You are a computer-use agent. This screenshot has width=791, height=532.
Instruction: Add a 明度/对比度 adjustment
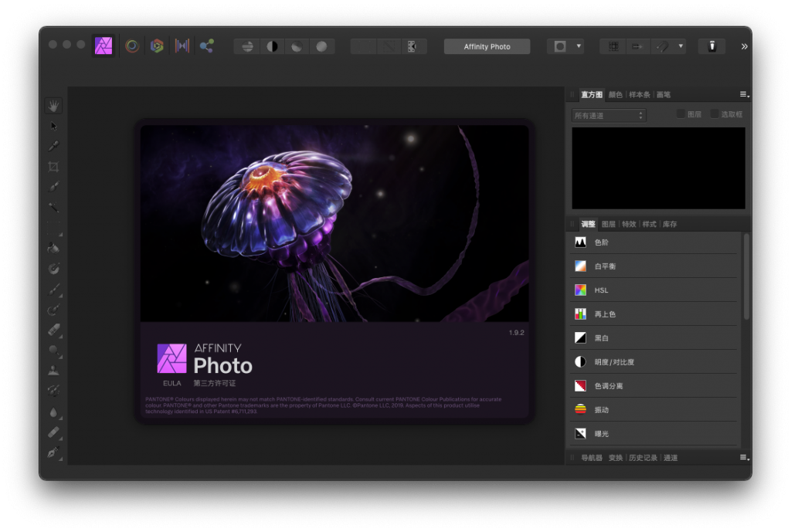click(654, 361)
